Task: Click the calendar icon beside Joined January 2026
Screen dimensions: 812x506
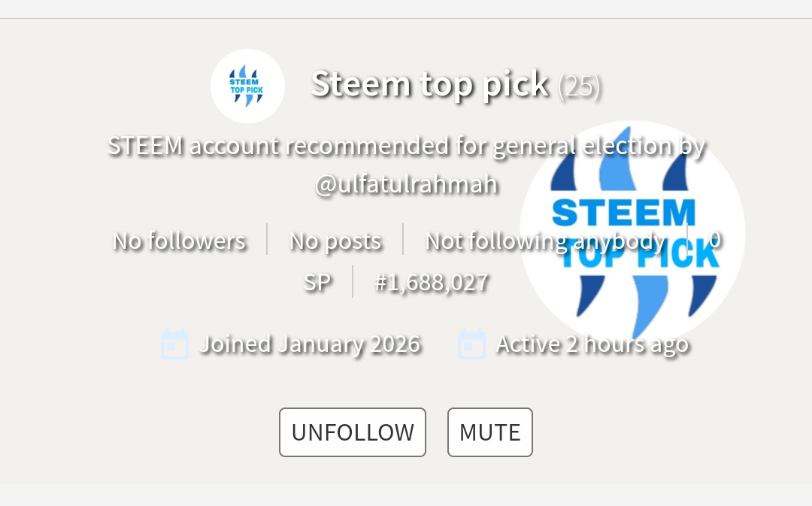Action: (174, 344)
